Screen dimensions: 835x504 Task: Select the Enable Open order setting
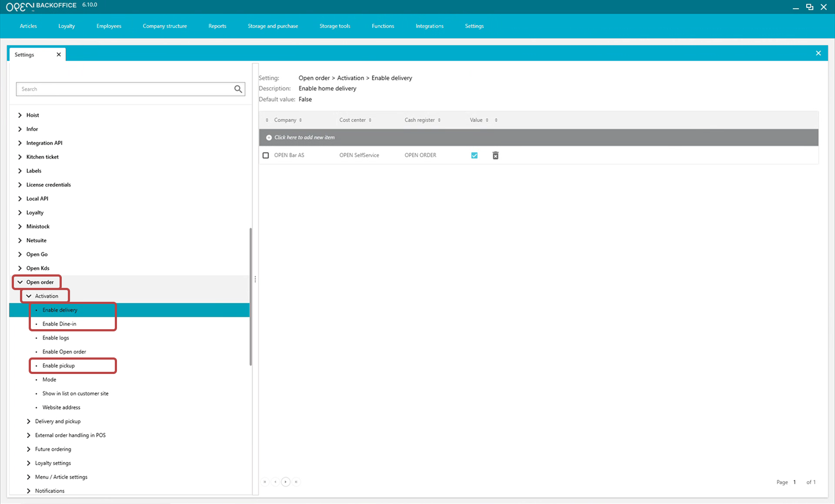click(64, 352)
